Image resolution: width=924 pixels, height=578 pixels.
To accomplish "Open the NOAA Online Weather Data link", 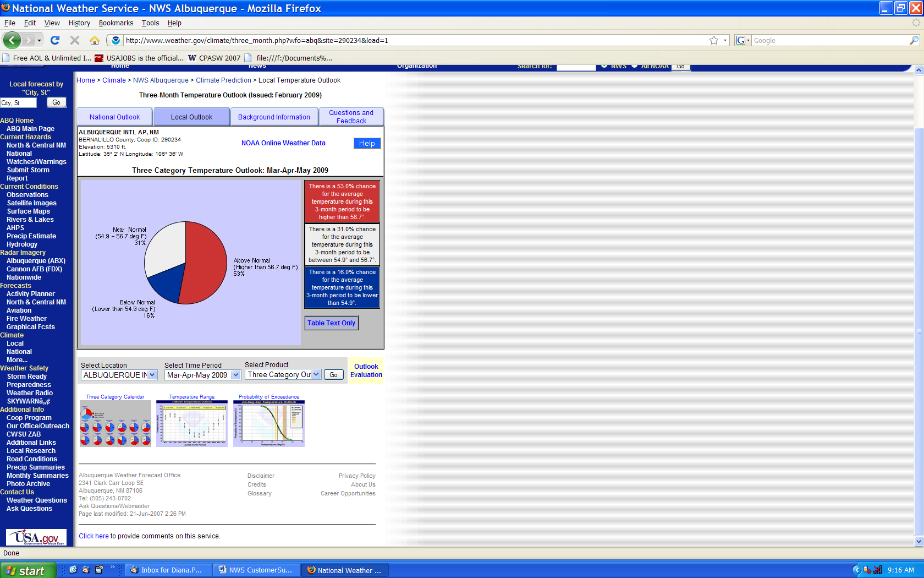I will tap(283, 143).
